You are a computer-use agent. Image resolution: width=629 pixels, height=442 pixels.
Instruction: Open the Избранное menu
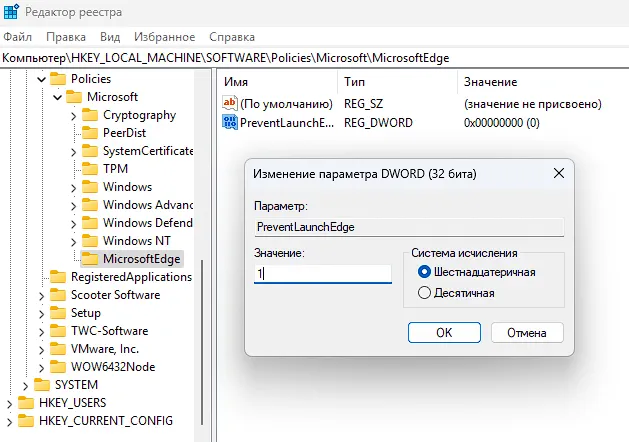(164, 37)
